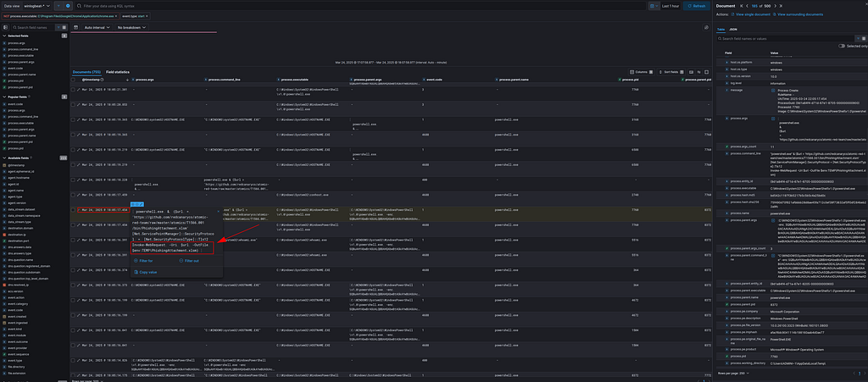Toggle the Selected only switch

[x=842, y=46]
